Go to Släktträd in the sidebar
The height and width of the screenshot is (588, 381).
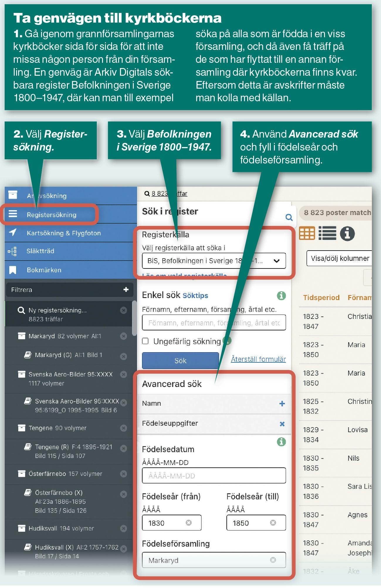(71, 251)
